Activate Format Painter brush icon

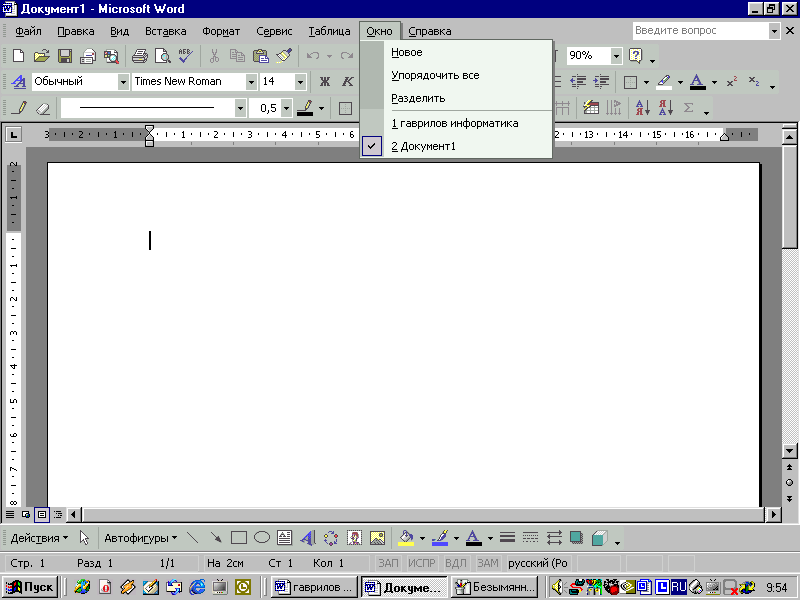point(284,55)
